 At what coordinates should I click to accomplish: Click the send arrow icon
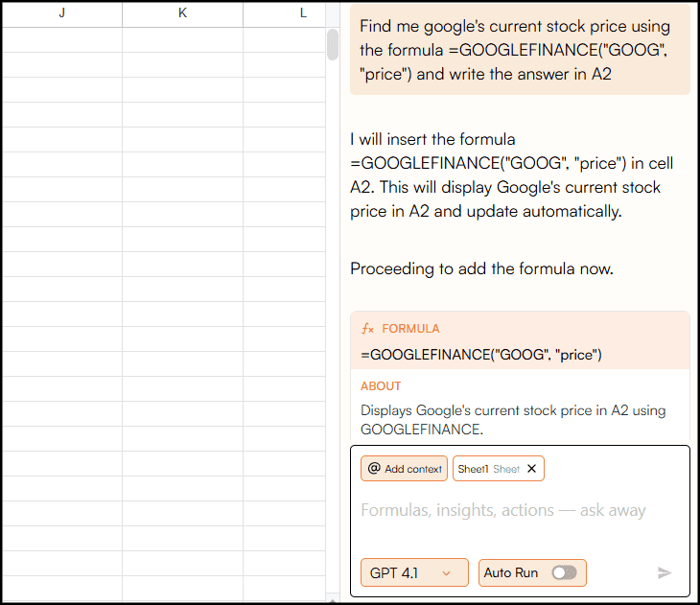click(x=665, y=572)
